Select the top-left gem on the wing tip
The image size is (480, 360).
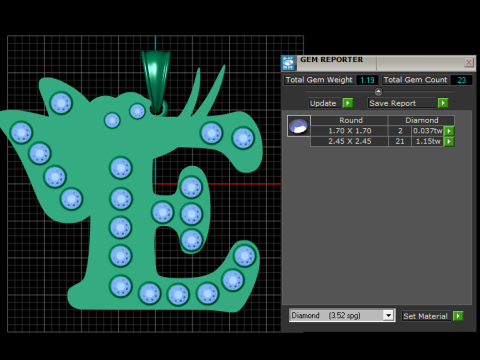tap(61, 103)
